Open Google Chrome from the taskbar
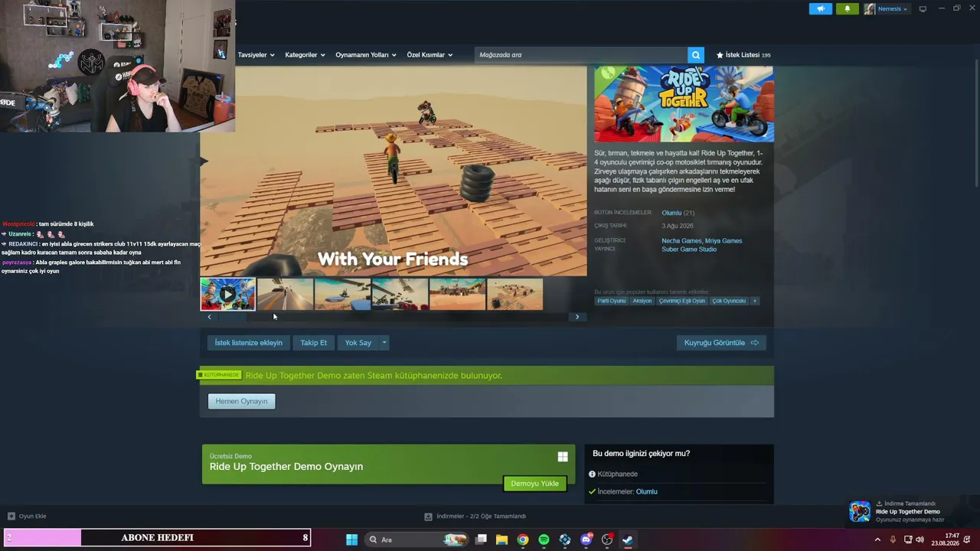 coord(523,540)
